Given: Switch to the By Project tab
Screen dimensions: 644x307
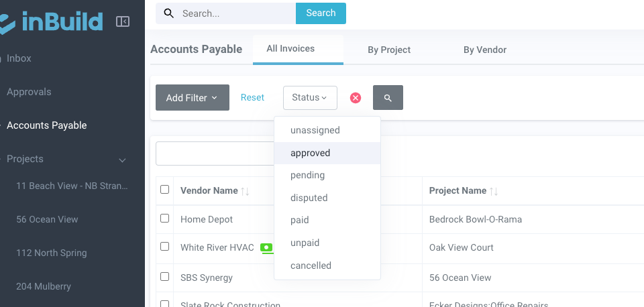Looking at the screenshot, I should tap(389, 50).
